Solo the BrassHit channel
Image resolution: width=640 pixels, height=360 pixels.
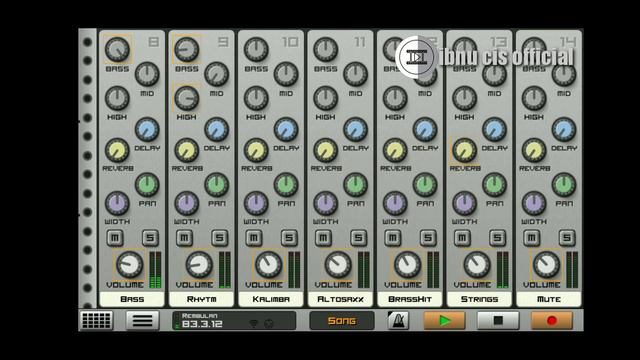coord(428,238)
